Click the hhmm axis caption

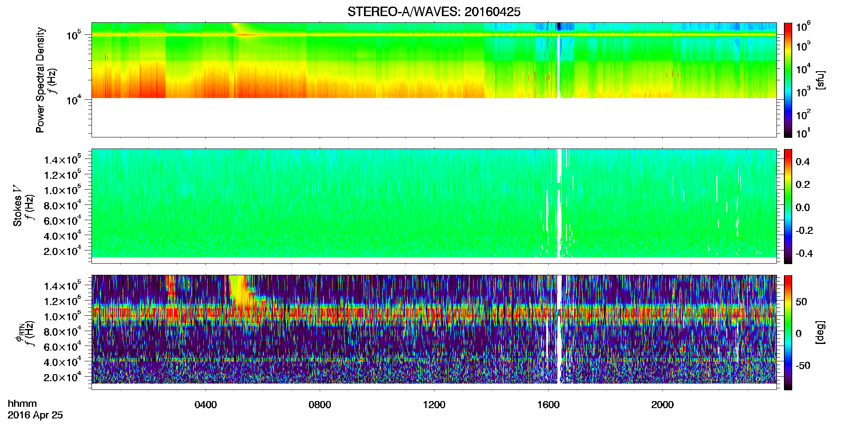tap(22, 404)
